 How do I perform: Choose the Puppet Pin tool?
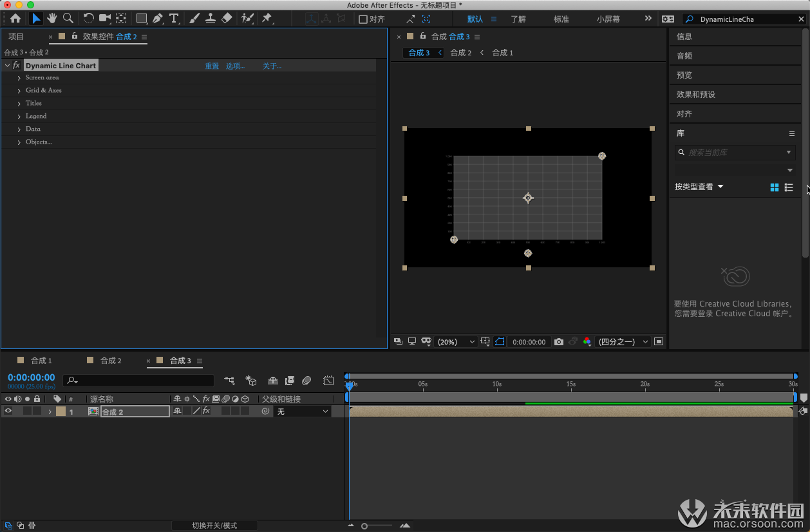267,19
